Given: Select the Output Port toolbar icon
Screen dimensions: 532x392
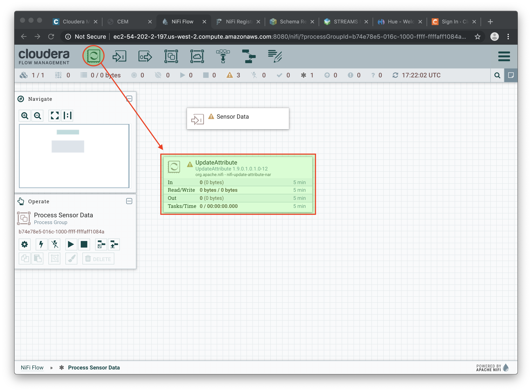Looking at the screenshot, I should 145,56.
